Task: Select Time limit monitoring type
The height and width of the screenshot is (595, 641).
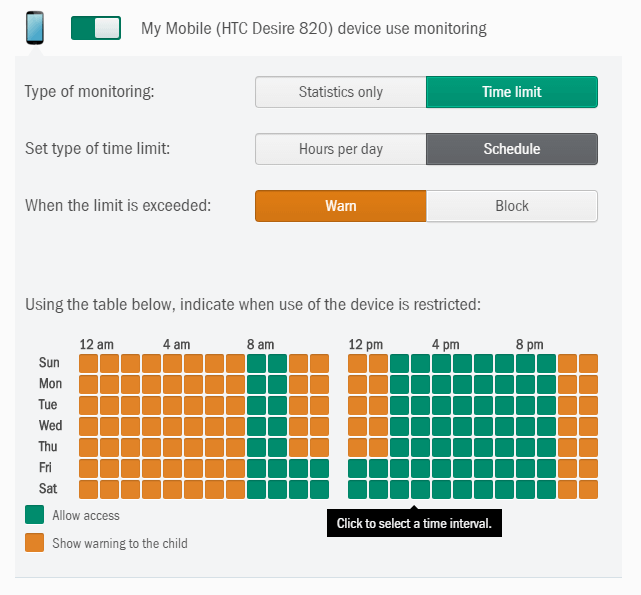Action: (x=511, y=92)
